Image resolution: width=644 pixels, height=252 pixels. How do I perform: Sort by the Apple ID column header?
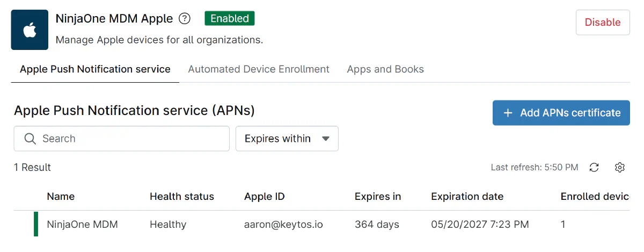pos(265,197)
